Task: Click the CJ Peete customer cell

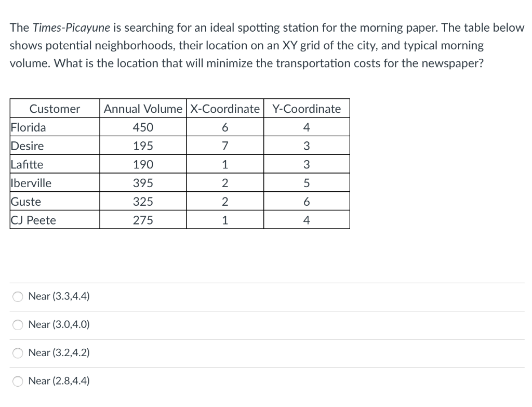Action: pos(55,220)
